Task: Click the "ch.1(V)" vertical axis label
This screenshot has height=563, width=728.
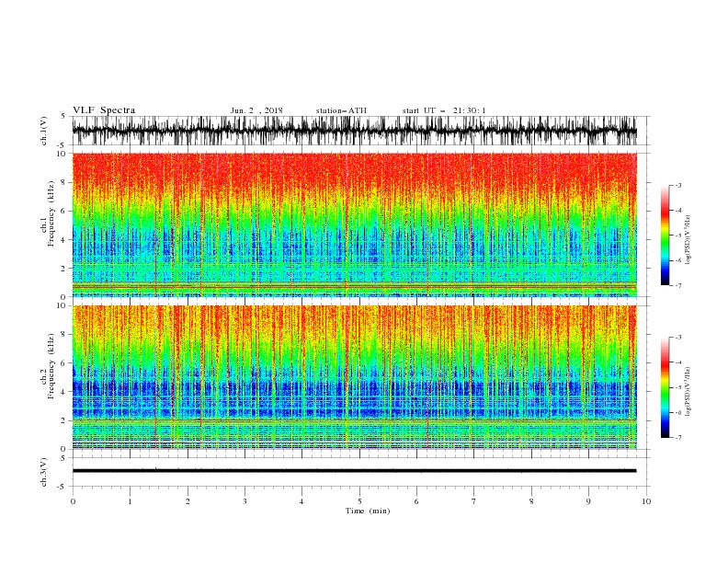Action: pos(44,131)
